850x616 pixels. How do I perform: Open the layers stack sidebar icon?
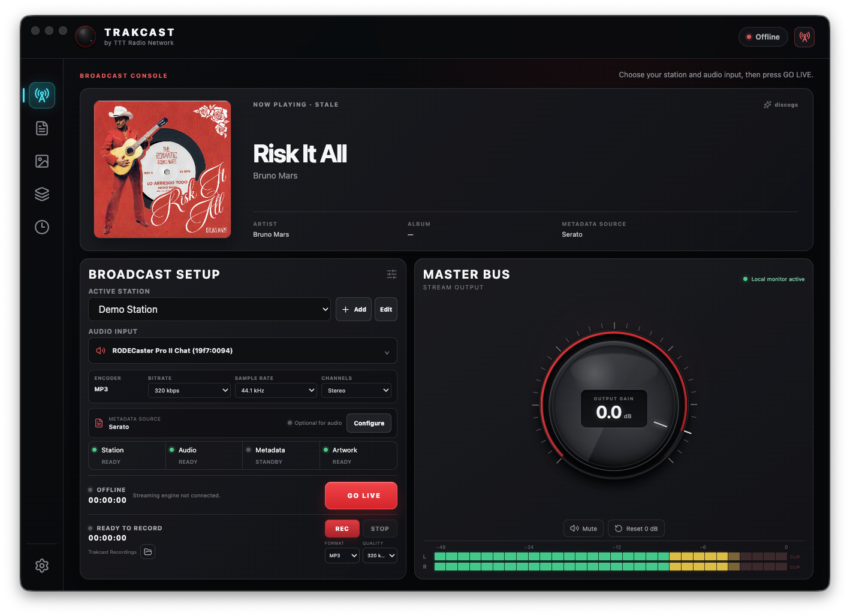[x=42, y=194]
